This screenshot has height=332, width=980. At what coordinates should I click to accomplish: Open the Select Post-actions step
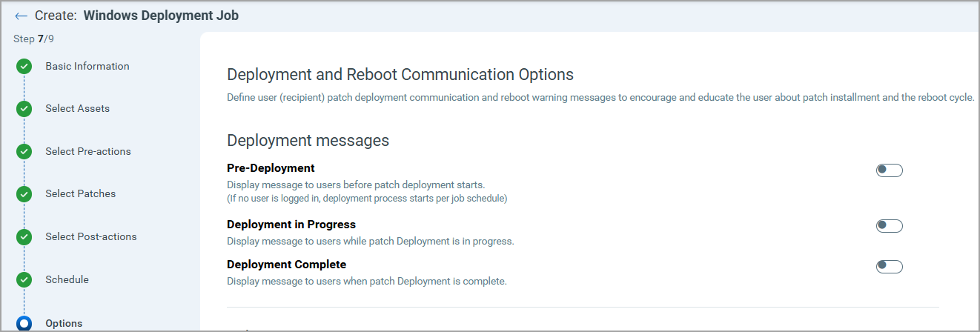pos(90,236)
